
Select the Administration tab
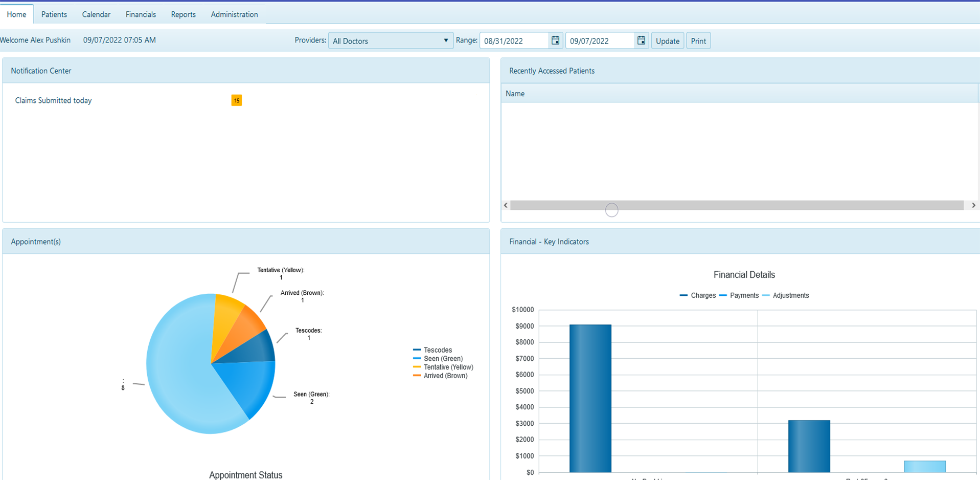click(x=234, y=14)
